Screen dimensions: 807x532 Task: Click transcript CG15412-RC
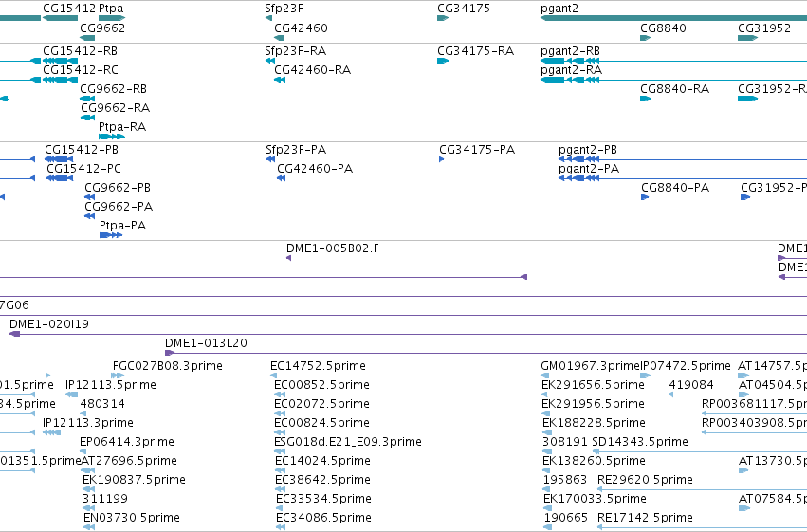point(60,80)
